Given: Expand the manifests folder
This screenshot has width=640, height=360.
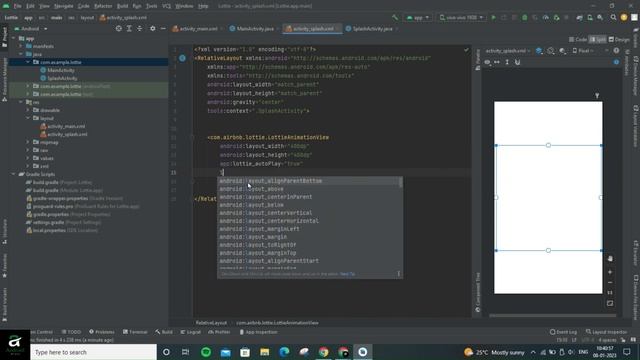Looking at the screenshot, I should 21,46.
